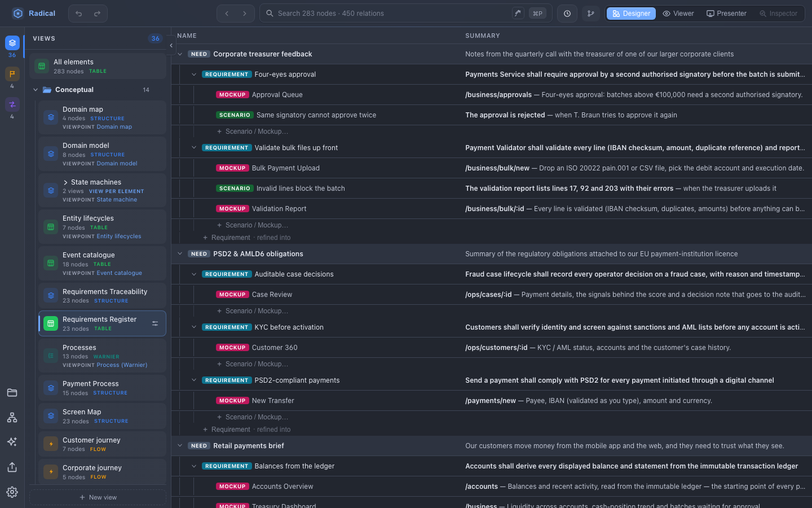
Task: Collapse the PSD2 & AMLD6 obligations need
Action: [x=180, y=254]
